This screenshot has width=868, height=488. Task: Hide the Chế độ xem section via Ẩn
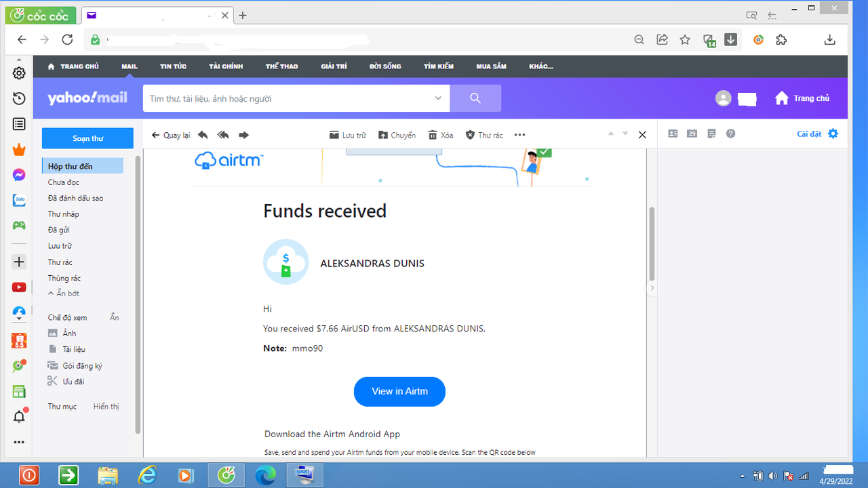pos(115,317)
